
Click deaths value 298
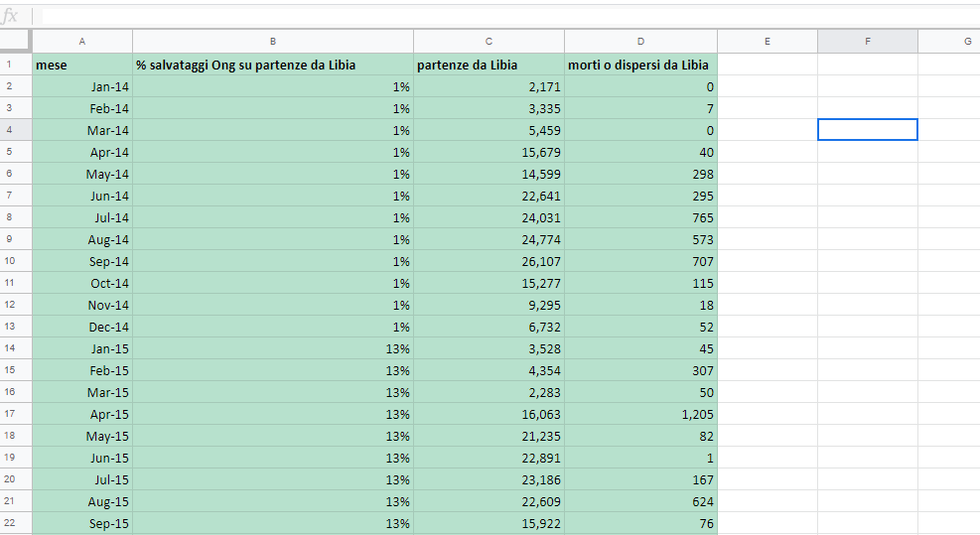(x=640, y=174)
